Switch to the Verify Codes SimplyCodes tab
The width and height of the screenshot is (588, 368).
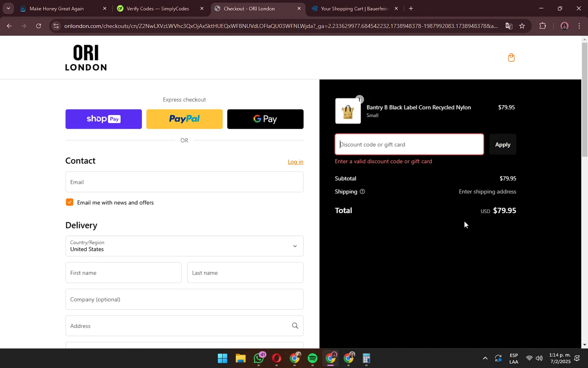click(x=160, y=8)
